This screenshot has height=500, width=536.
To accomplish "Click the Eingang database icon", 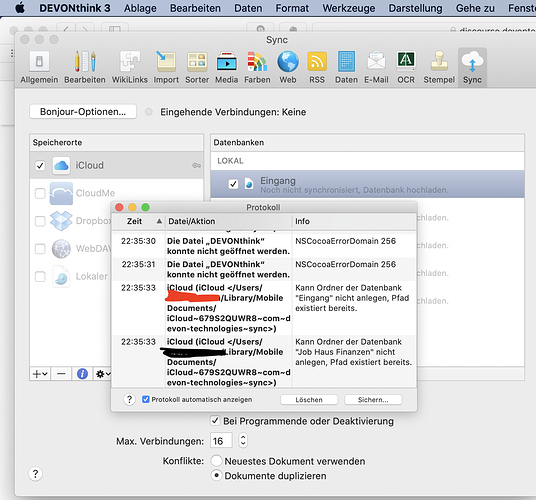I will tap(249, 184).
